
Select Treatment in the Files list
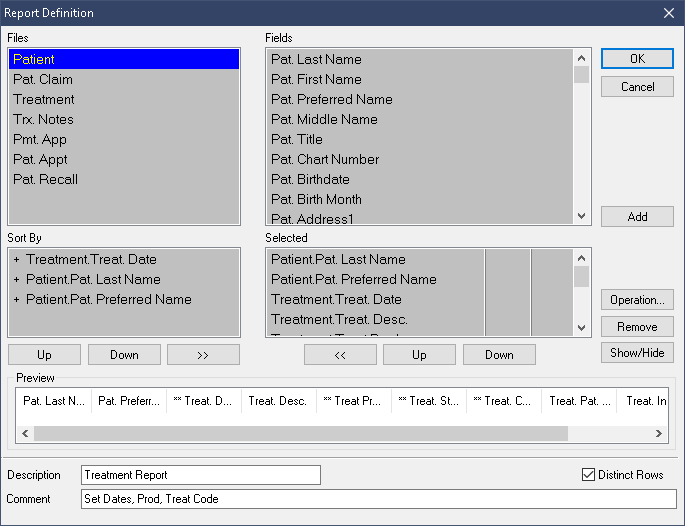tap(44, 99)
